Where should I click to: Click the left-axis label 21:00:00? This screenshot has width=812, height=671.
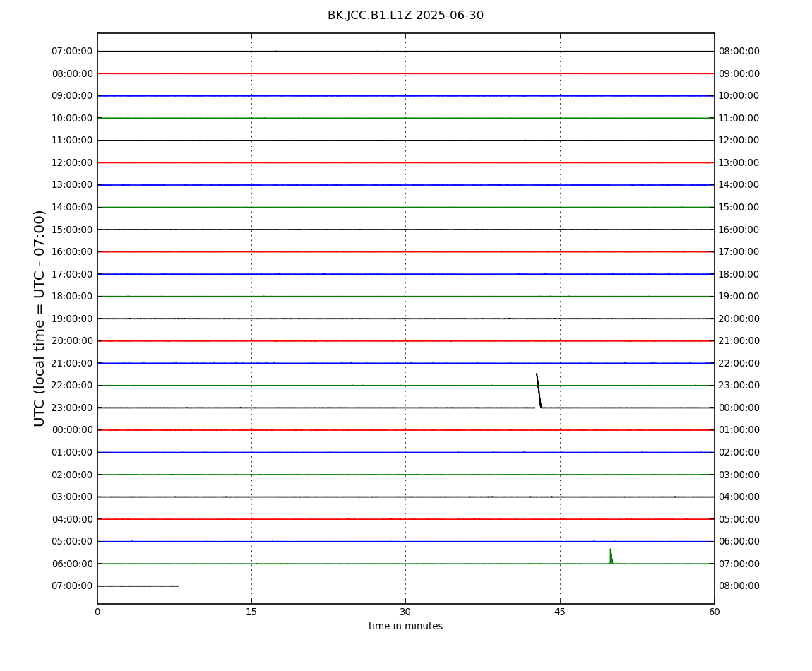coord(73,363)
